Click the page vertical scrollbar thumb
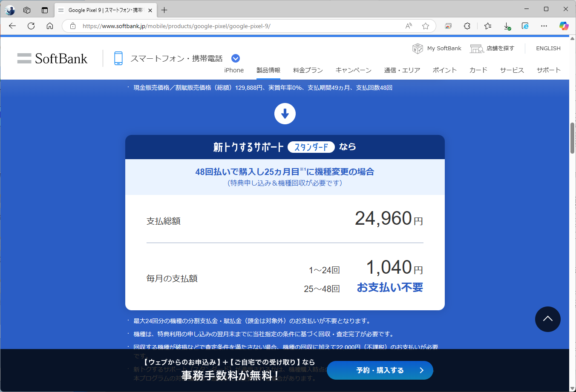Image resolution: width=576 pixels, height=392 pixels. (573, 138)
